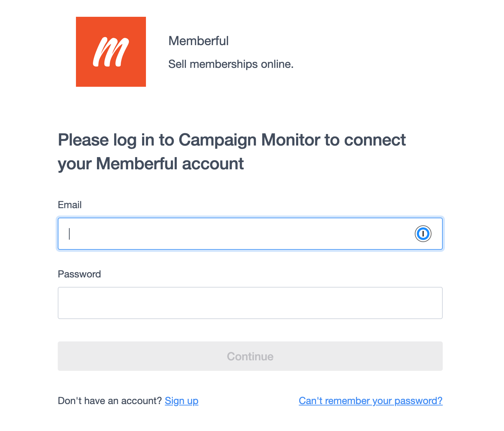
Task: Click the Email field label
Action: pos(70,205)
